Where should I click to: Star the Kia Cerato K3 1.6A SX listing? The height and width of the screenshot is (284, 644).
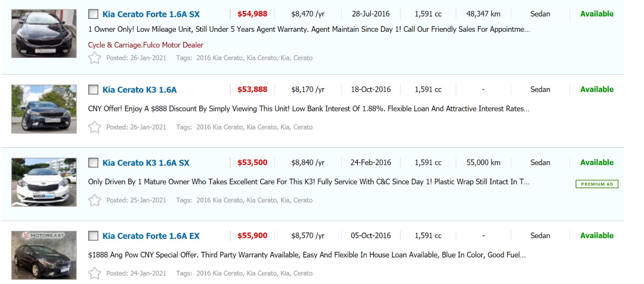coord(95,200)
